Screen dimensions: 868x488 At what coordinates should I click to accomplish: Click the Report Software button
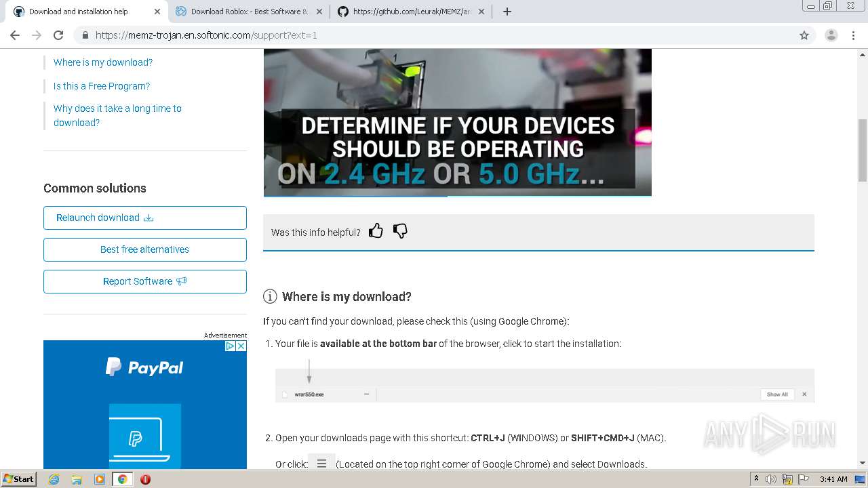(x=145, y=281)
